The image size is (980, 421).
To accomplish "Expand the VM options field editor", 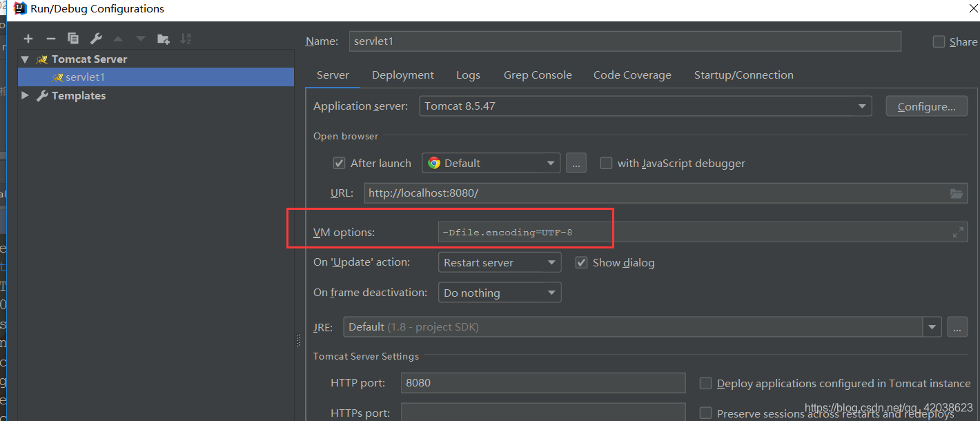I will pos(958,233).
